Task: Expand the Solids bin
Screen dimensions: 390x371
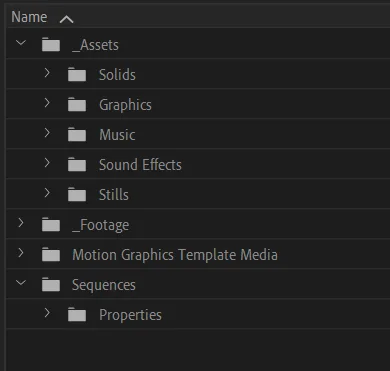Action: pyautogui.click(x=47, y=72)
